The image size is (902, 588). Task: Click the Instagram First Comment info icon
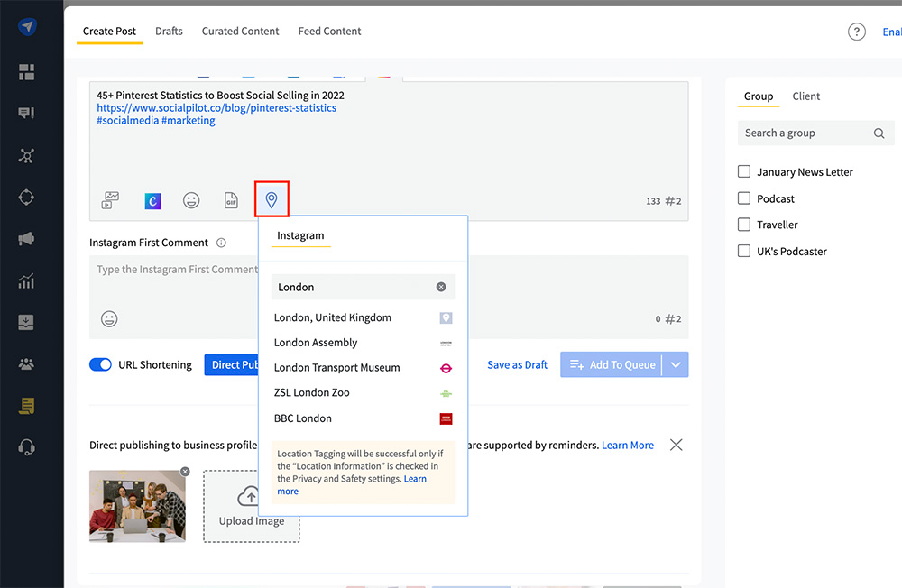221,243
